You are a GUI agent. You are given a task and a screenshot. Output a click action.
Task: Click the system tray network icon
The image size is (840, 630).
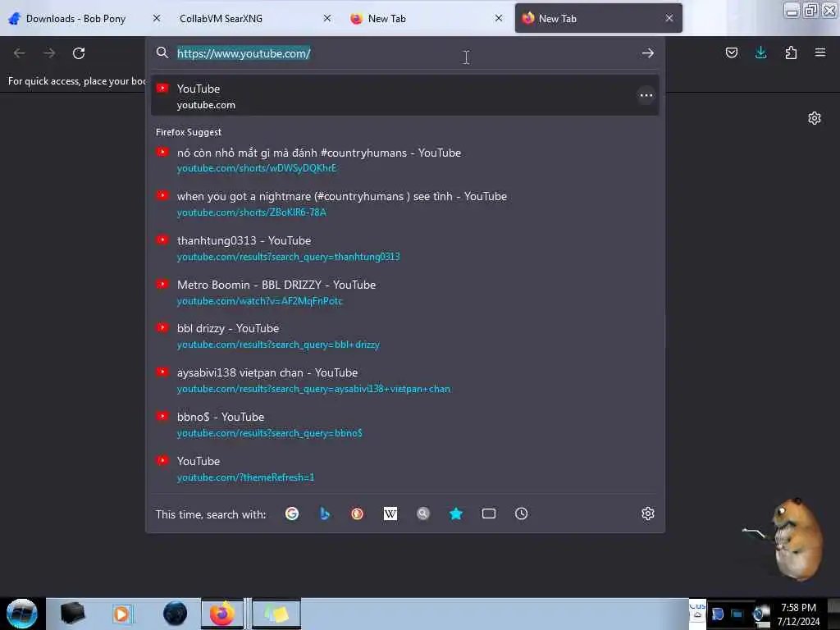point(737,614)
